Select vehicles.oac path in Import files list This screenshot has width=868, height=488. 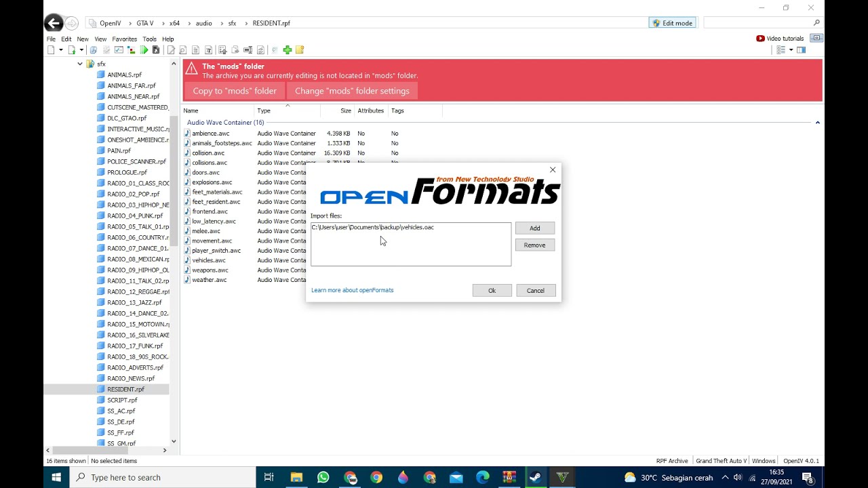(x=373, y=228)
